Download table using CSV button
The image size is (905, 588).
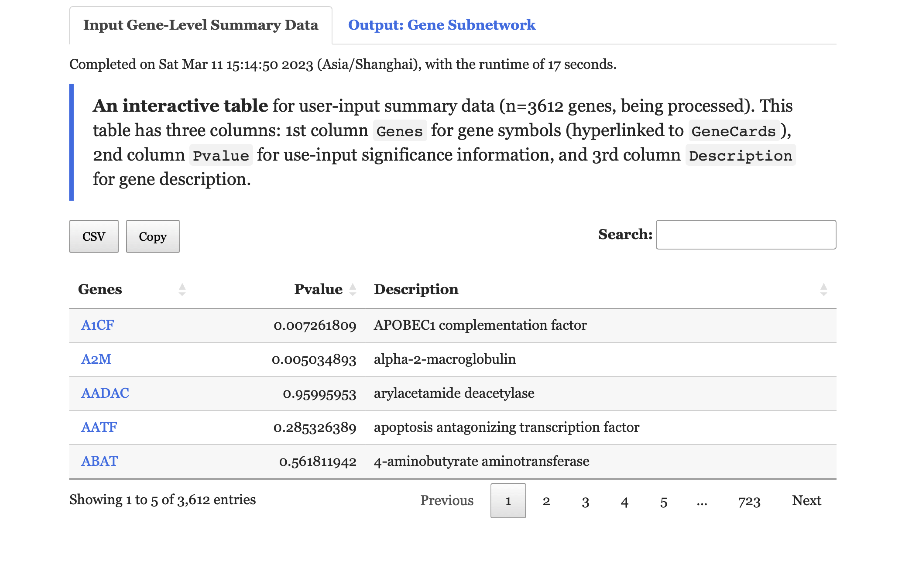(x=94, y=236)
